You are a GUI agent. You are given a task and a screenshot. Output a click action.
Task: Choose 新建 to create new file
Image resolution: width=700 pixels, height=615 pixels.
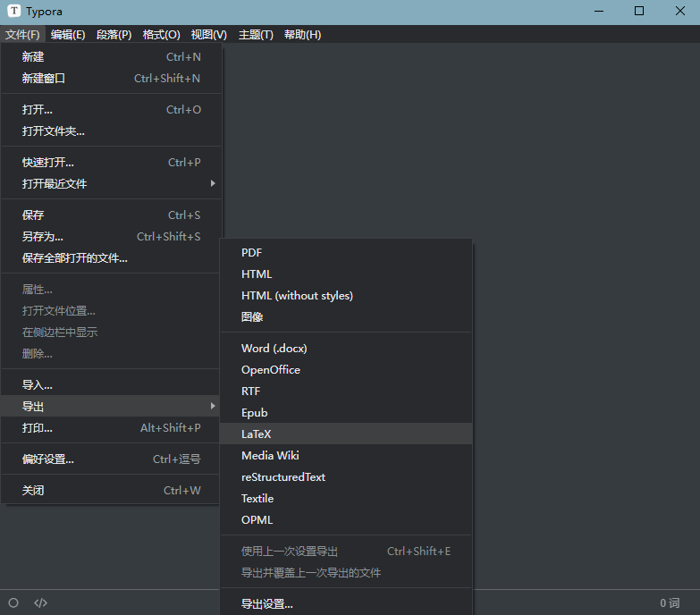click(x=111, y=57)
